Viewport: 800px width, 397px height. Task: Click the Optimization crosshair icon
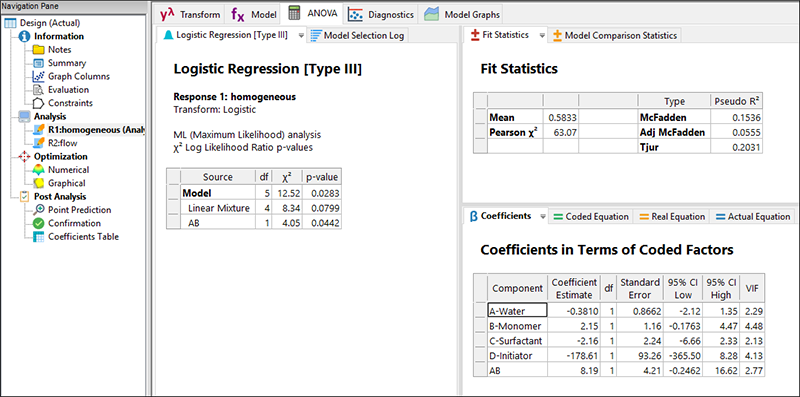point(24,156)
